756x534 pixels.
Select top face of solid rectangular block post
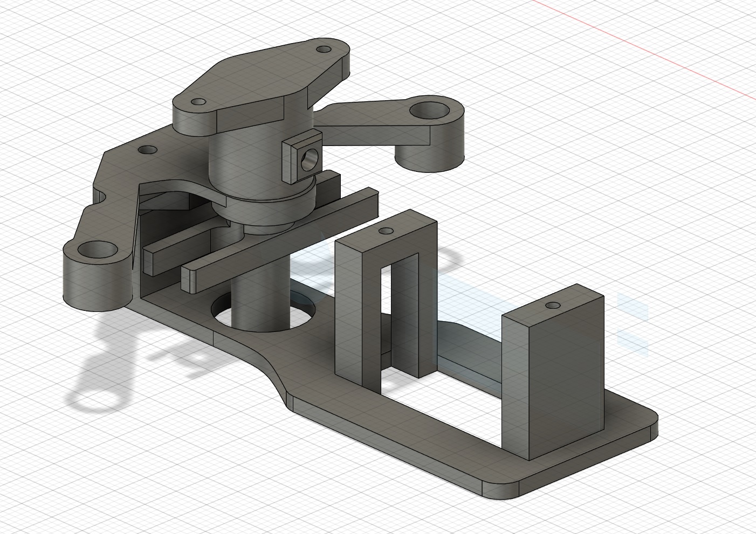(x=553, y=306)
